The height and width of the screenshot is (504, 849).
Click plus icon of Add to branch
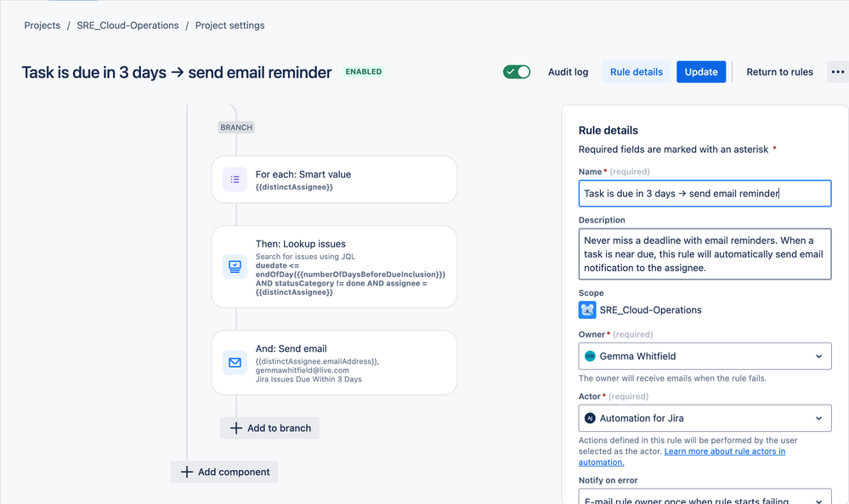coord(236,428)
